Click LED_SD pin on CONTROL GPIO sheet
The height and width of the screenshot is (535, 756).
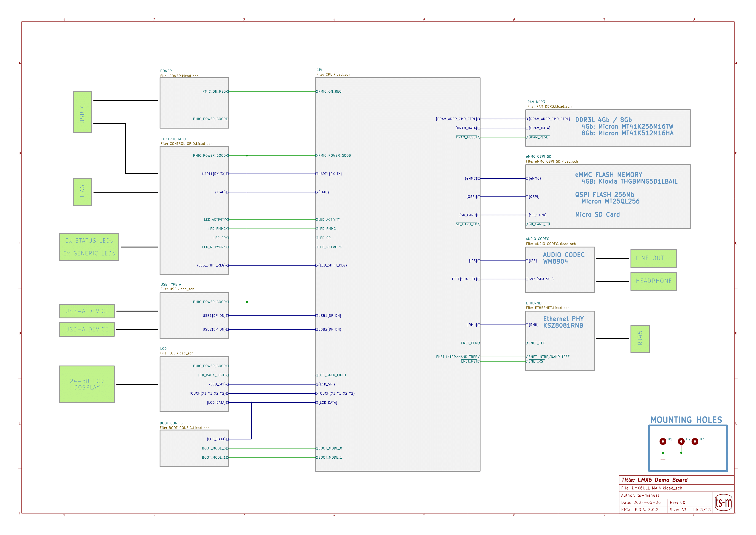[221, 238]
